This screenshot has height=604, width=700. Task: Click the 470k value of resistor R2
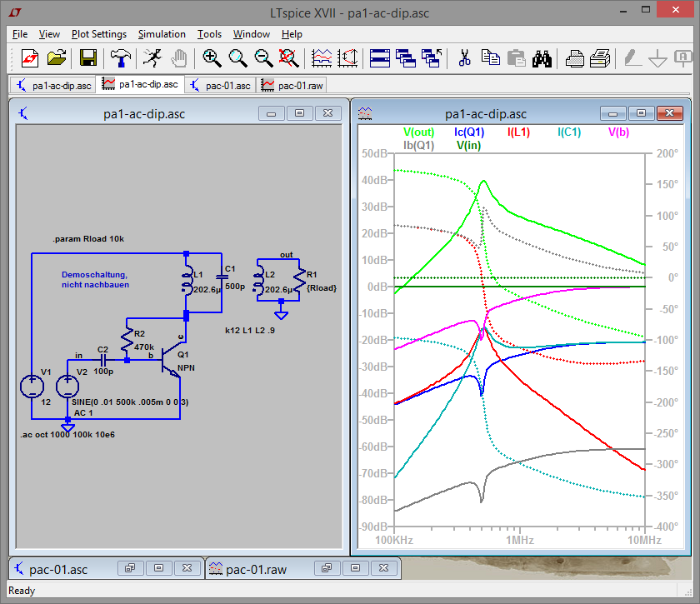(143, 347)
